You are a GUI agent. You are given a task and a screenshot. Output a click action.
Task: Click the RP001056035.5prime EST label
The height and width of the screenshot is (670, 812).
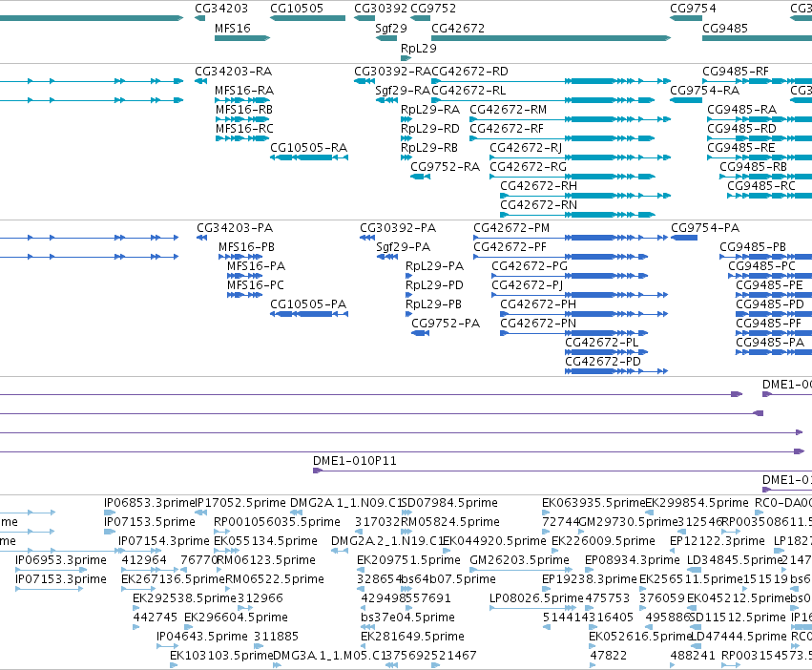tap(277, 522)
